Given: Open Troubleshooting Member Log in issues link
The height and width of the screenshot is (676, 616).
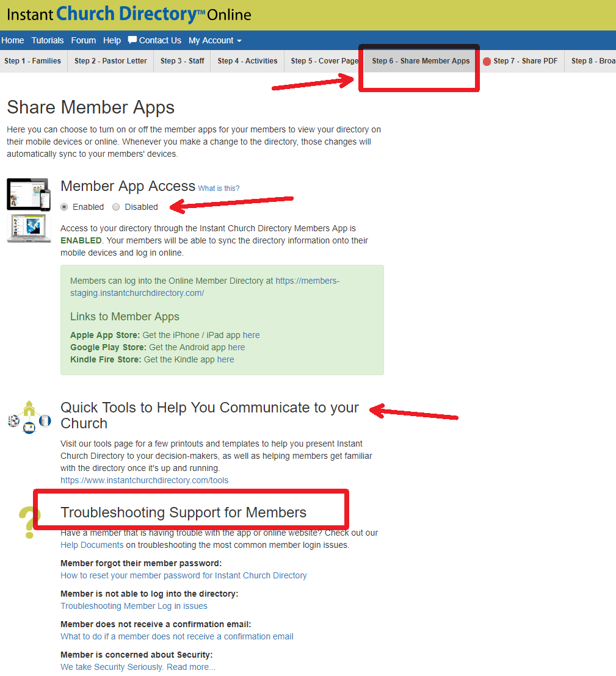Looking at the screenshot, I should tap(134, 606).
